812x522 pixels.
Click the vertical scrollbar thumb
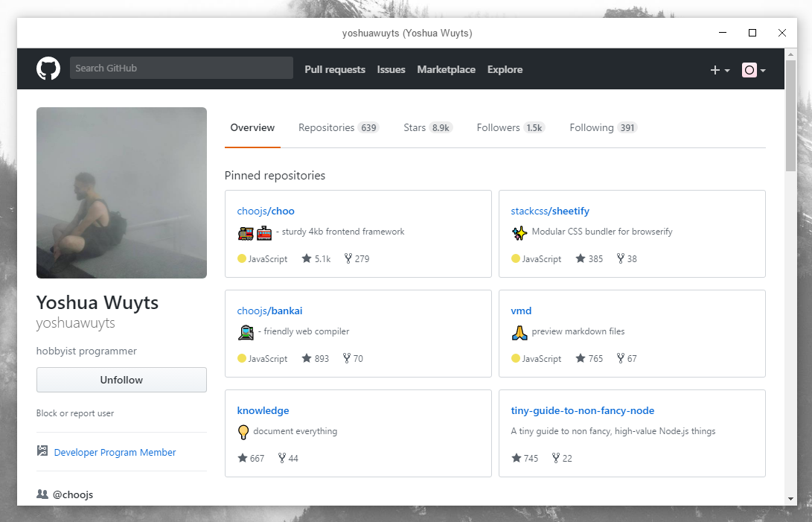pos(790,115)
